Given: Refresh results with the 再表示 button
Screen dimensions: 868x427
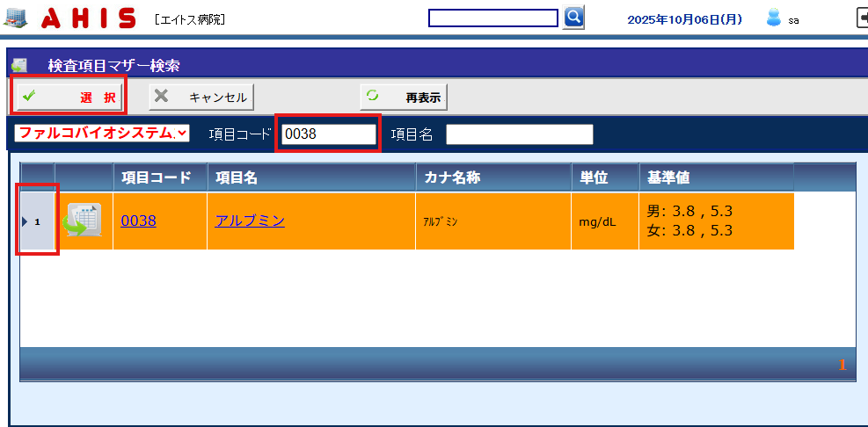Looking at the screenshot, I should coord(404,97).
